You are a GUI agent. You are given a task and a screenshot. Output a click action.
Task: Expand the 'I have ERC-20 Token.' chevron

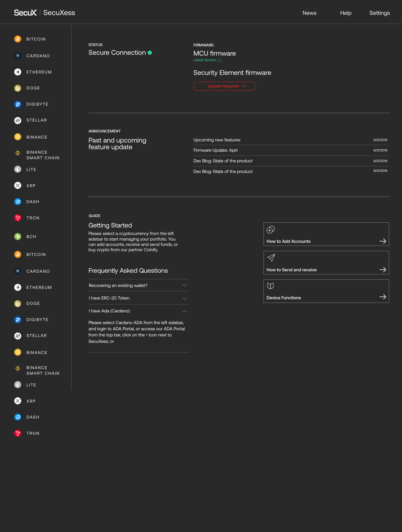[185, 298]
